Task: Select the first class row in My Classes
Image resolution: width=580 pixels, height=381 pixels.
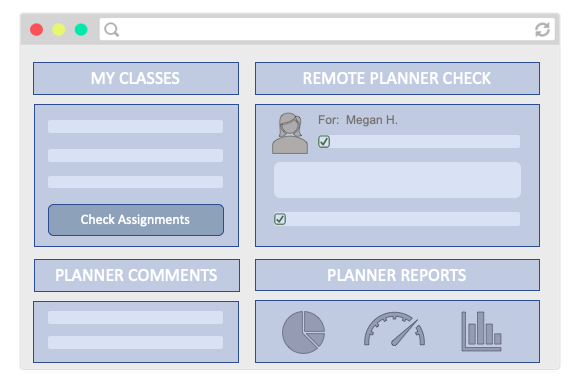Action: 135,126
